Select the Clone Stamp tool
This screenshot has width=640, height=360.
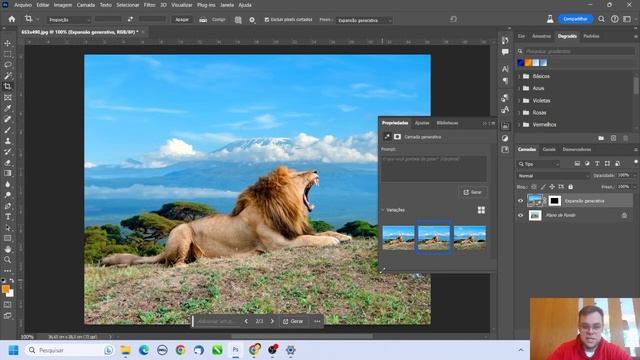click(x=8, y=141)
